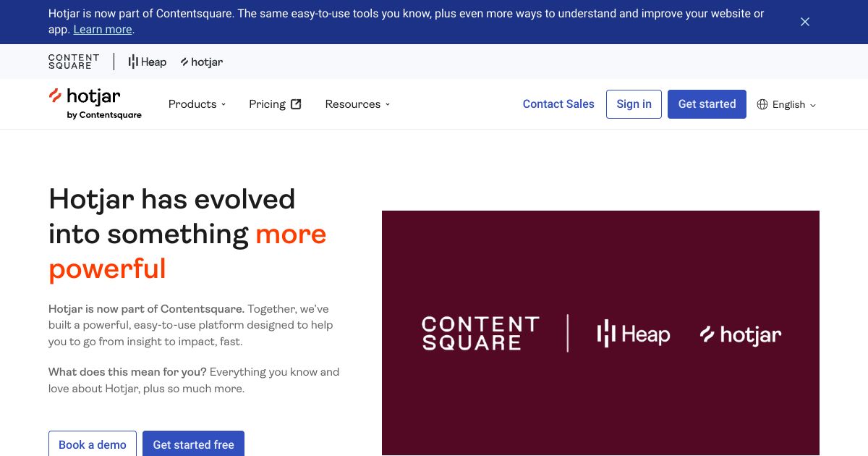Image resolution: width=868 pixels, height=456 pixels.
Task: Click the globe language icon
Action: tap(762, 104)
